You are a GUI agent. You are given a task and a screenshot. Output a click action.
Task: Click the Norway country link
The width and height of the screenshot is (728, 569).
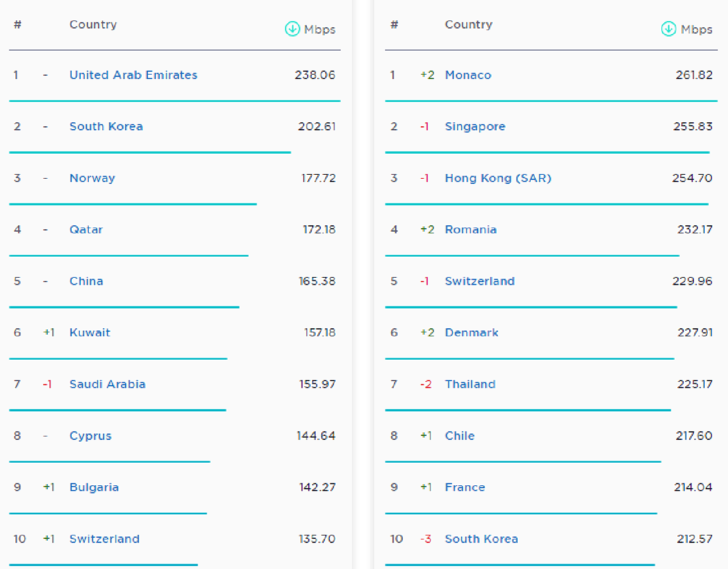click(92, 178)
